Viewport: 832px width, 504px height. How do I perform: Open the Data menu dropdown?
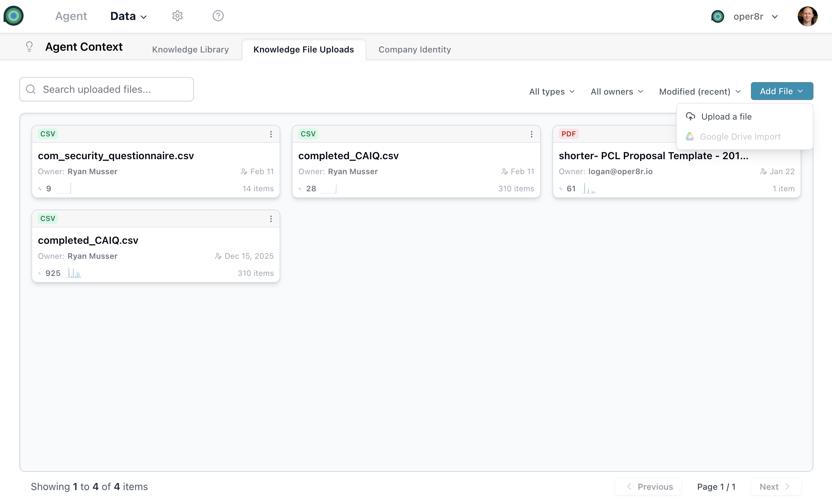128,16
